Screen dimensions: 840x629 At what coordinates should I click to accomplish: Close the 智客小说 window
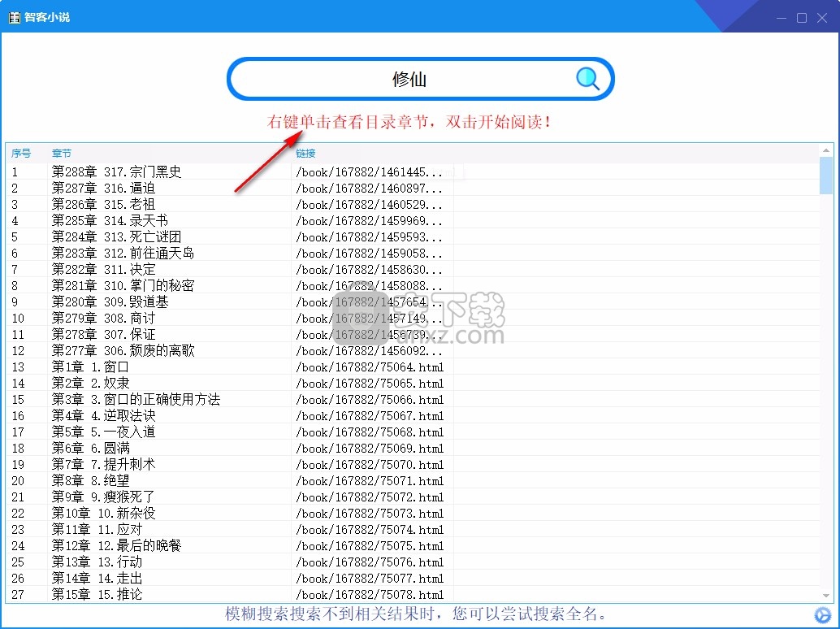822,18
